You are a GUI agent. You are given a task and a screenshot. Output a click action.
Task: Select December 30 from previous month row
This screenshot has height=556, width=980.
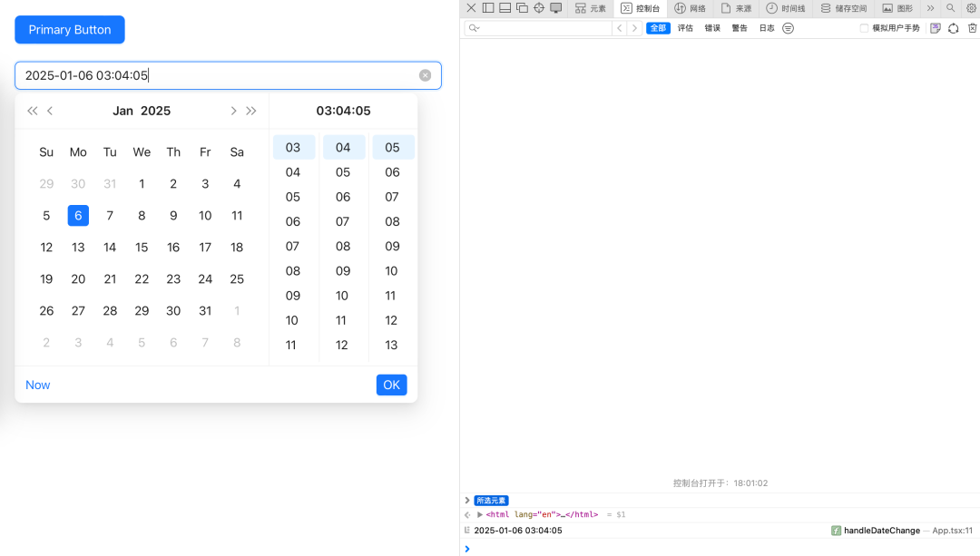[78, 183]
